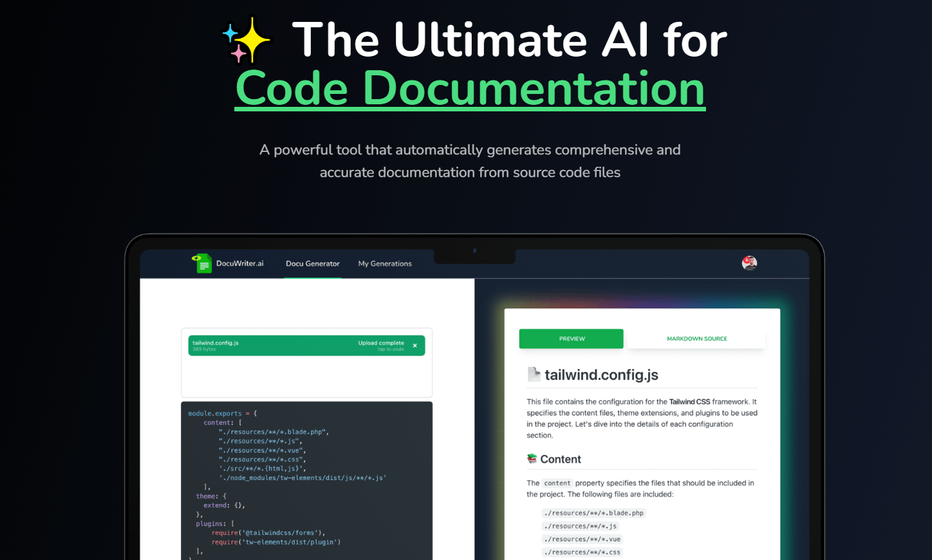Screen dimensions: 932x560
Task: Click the 'theme: {' code line
Action: [x=211, y=496]
